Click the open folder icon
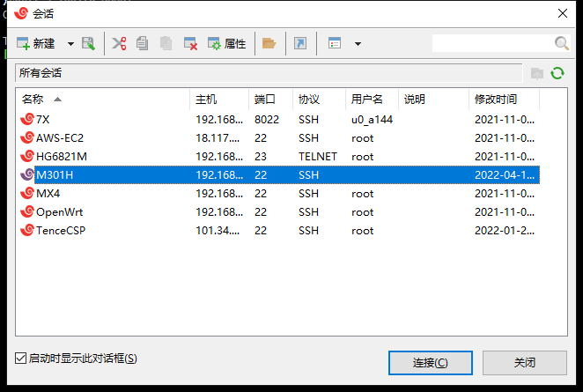Viewport: 583px width, 392px height. [269, 43]
